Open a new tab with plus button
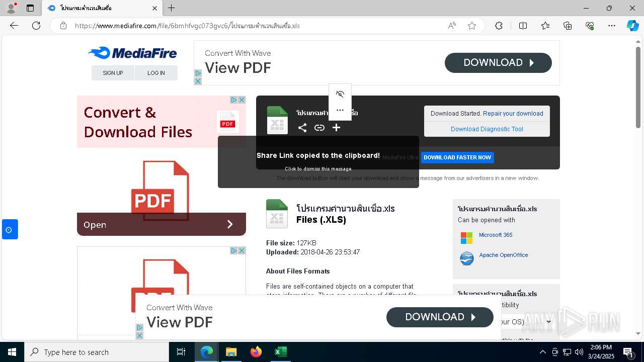The height and width of the screenshot is (362, 644). (172, 8)
